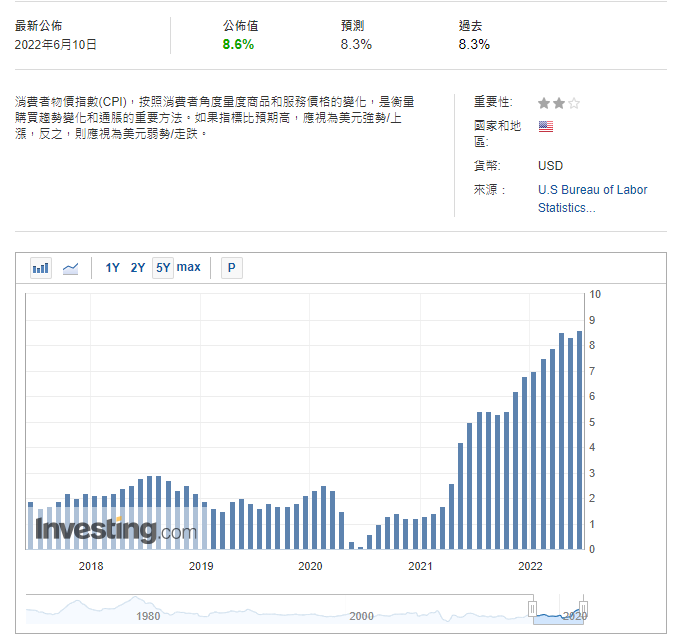The image size is (681, 641).
Task: Click the USD currency value
Action: [550, 166]
